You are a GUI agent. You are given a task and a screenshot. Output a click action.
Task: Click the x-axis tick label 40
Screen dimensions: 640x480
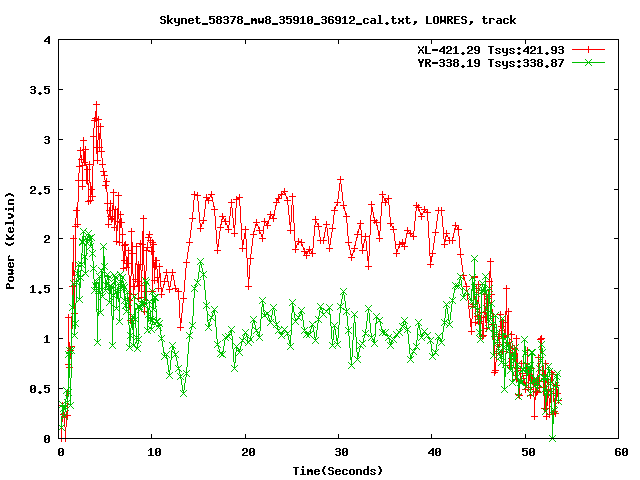pos(434,452)
